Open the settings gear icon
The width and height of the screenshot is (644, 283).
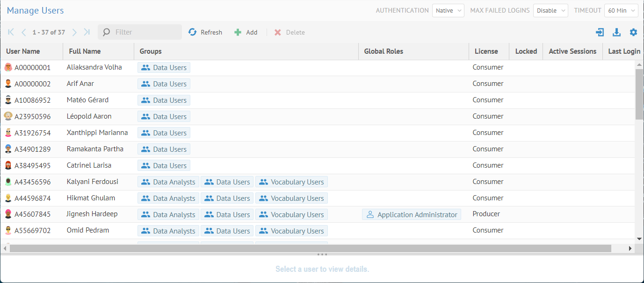633,32
